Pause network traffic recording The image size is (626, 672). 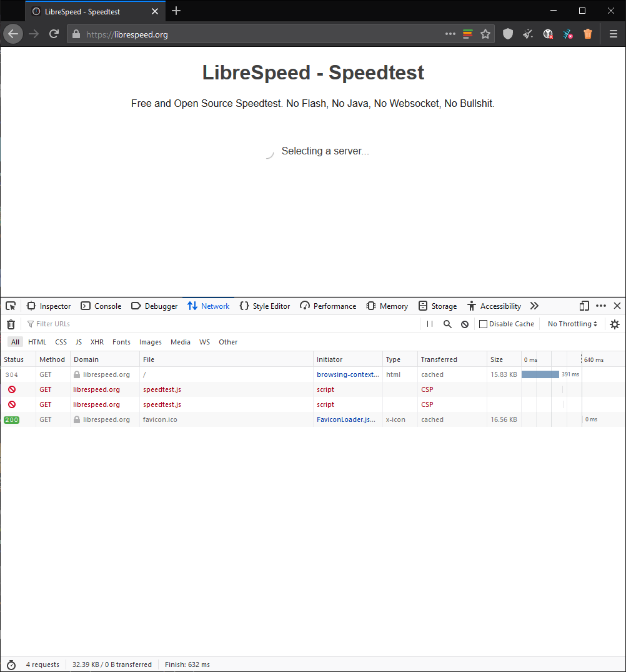(429, 324)
